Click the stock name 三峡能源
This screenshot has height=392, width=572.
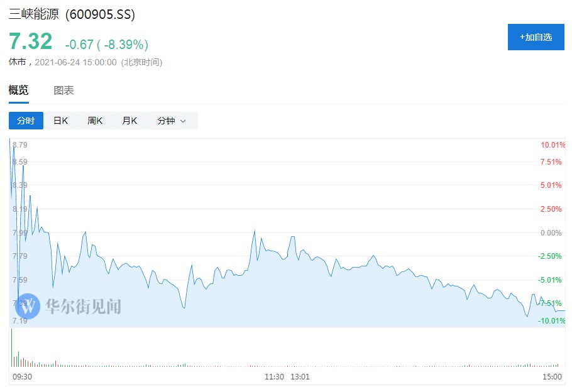click(x=34, y=14)
